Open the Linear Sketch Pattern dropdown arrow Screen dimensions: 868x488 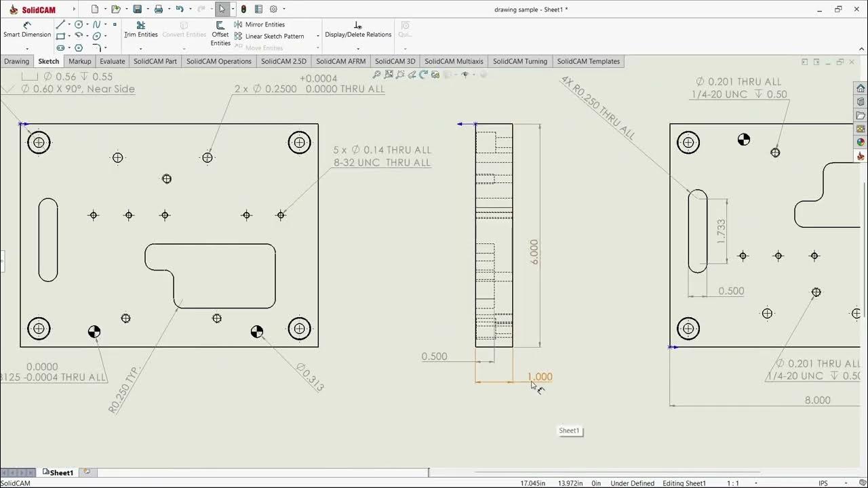coord(318,37)
